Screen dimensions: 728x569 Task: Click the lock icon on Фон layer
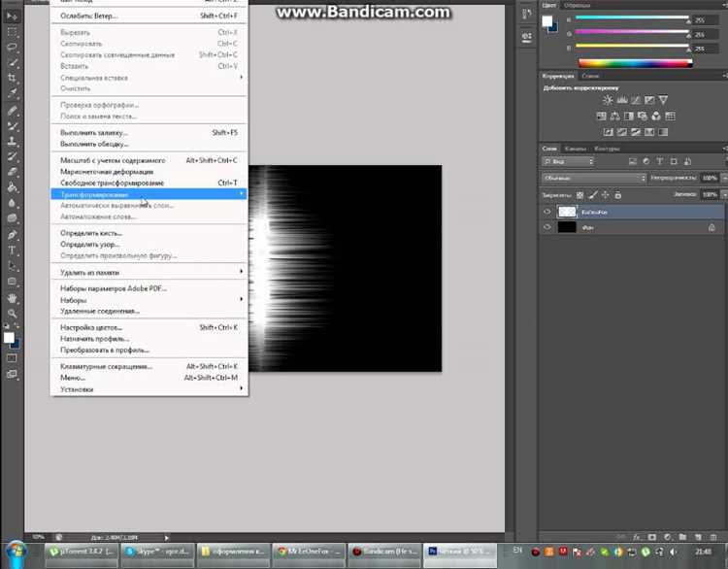pyautogui.click(x=711, y=227)
